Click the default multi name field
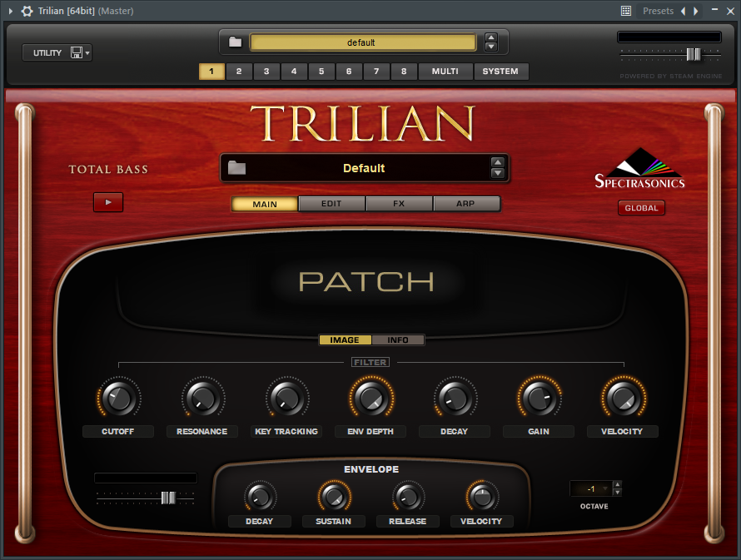Image resolution: width=741 pixels, height=560 pixels. (x=362, y=42)
